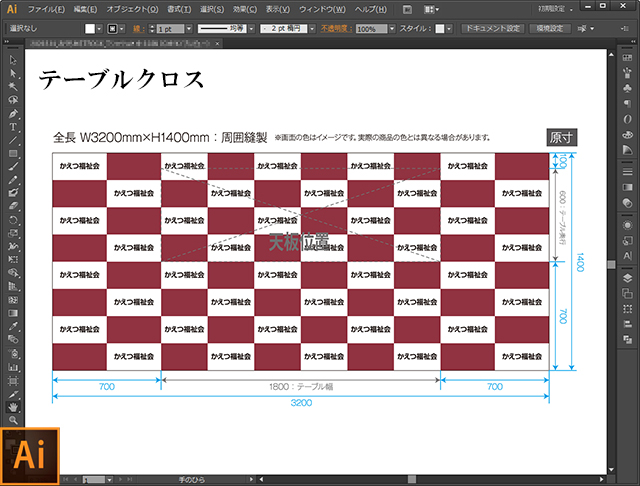The image size is (640, 486).
Task: Select the Free Transform tool
Action: point(13,259)
